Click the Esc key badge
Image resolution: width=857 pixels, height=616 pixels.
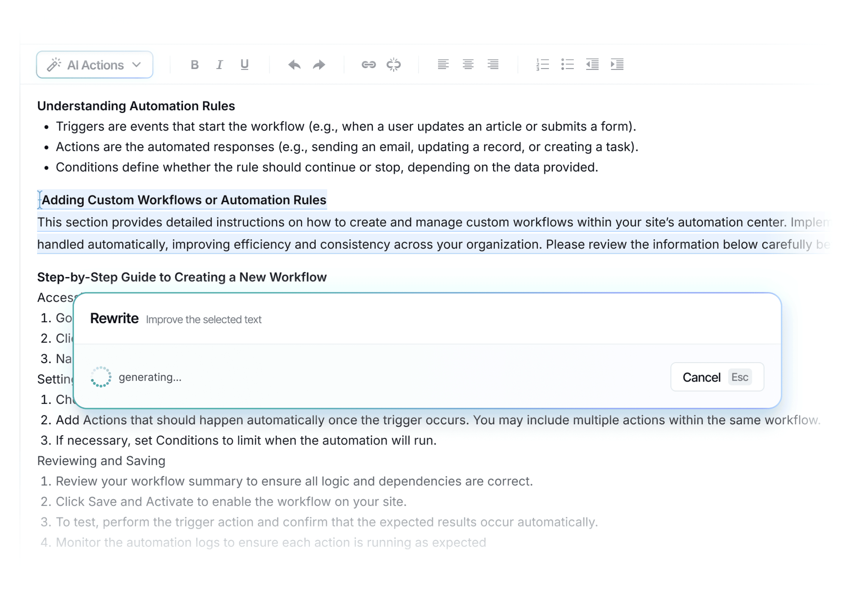pyautogui.click(x=740, y=377)
